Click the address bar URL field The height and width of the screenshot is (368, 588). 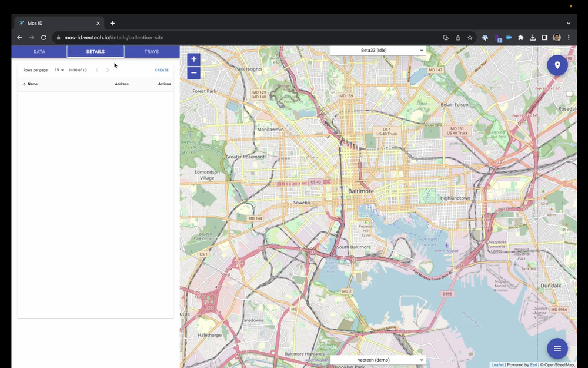(x=248, y=38)
